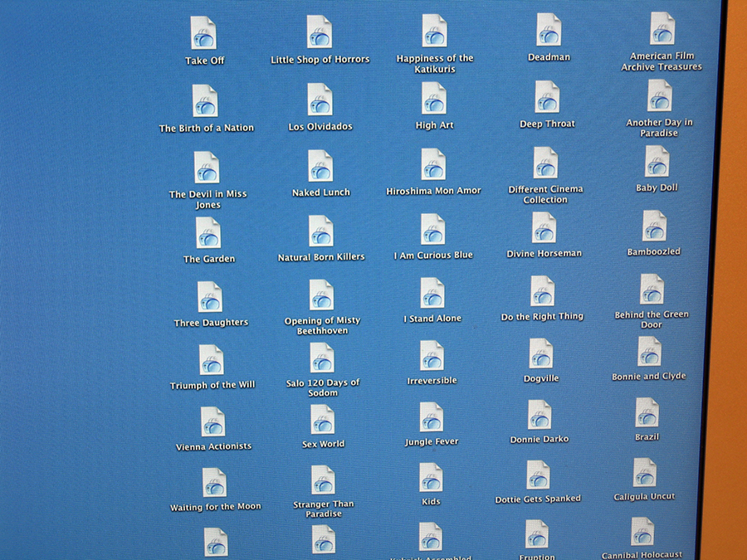This screenshot has width=747, height=560.
Task: Click the Do the Right Thing file
Action: point(542,292)
